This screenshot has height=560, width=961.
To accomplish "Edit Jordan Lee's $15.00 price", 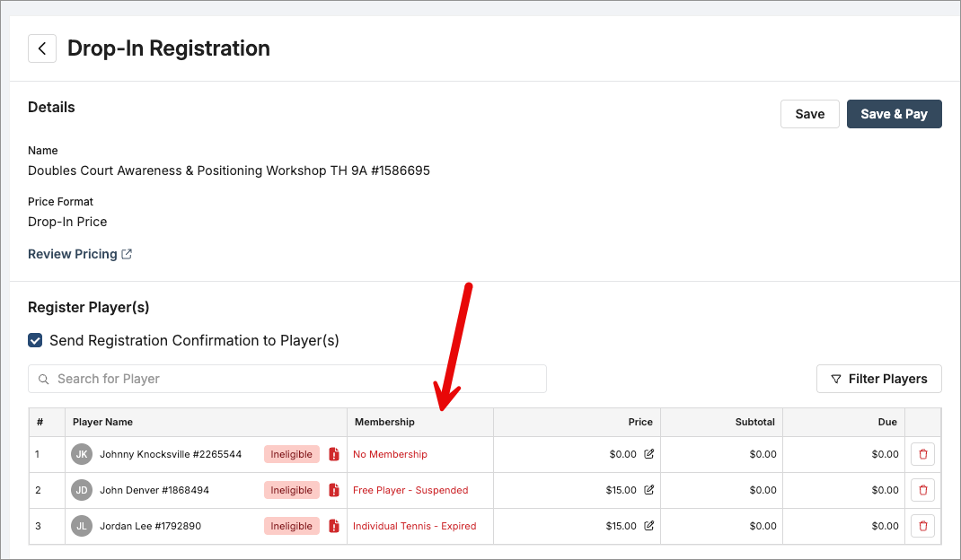I will 649,526.
